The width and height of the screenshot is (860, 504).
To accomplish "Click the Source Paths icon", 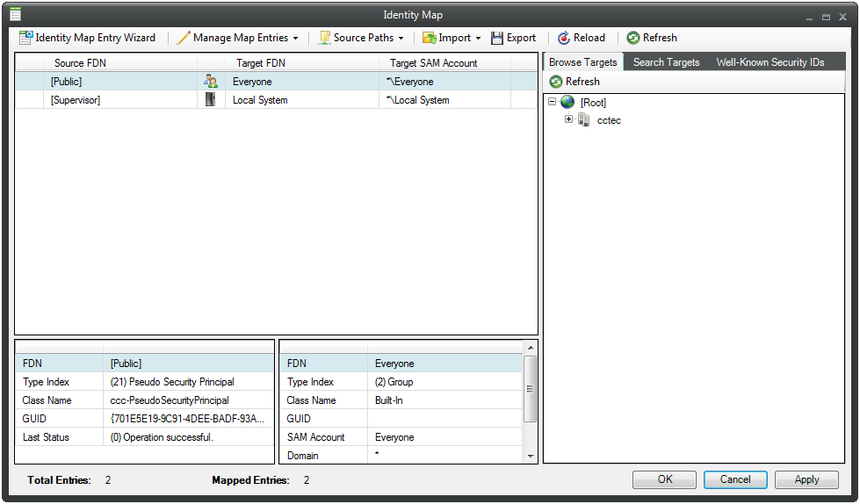I will pyautogui.click(x=325, y=38).
